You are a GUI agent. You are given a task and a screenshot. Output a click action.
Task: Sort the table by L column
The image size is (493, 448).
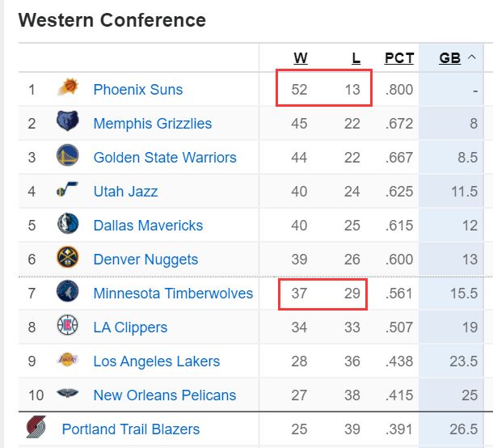coord(356,58)
